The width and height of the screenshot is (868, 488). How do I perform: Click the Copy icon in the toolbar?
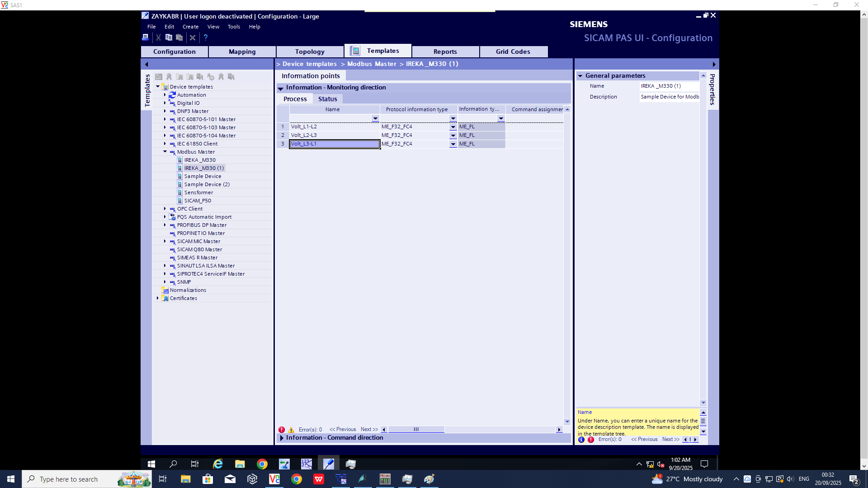click(x=169, y=38)
